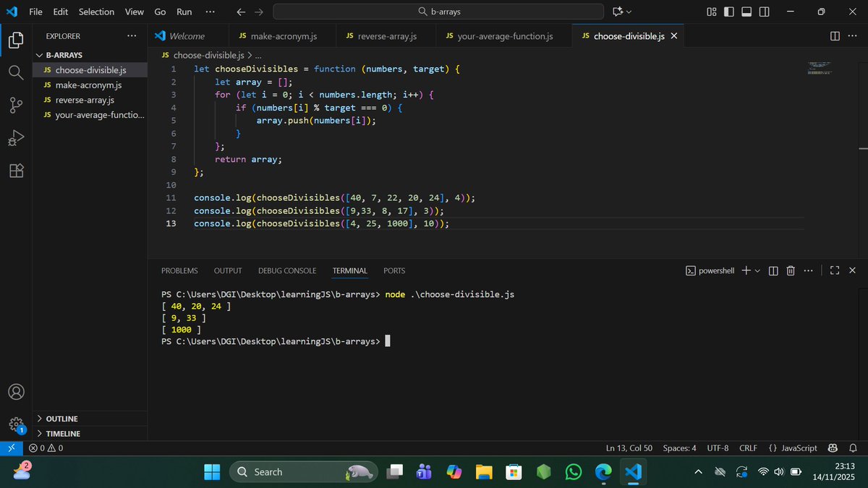Kill the active terminal
This screenshot has height=488, width=868.
coord(790,270)
